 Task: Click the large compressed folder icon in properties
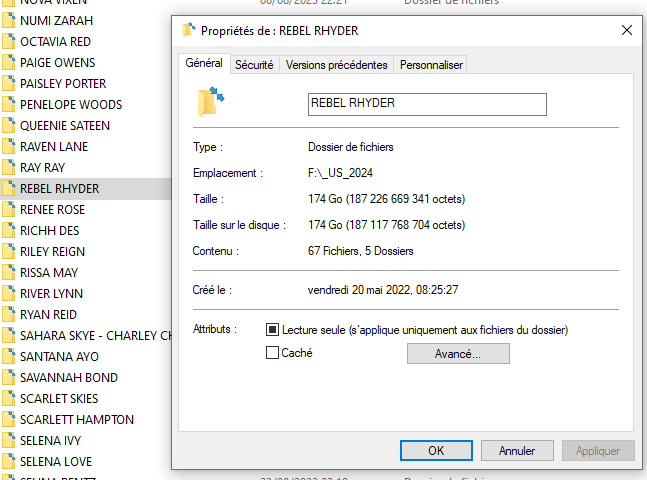(x=211, y=102)
